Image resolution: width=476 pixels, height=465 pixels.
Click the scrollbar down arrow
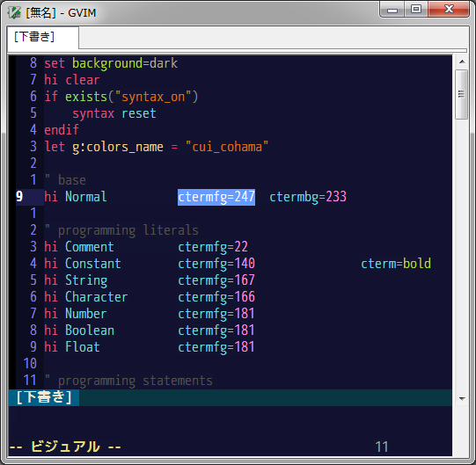462,398
